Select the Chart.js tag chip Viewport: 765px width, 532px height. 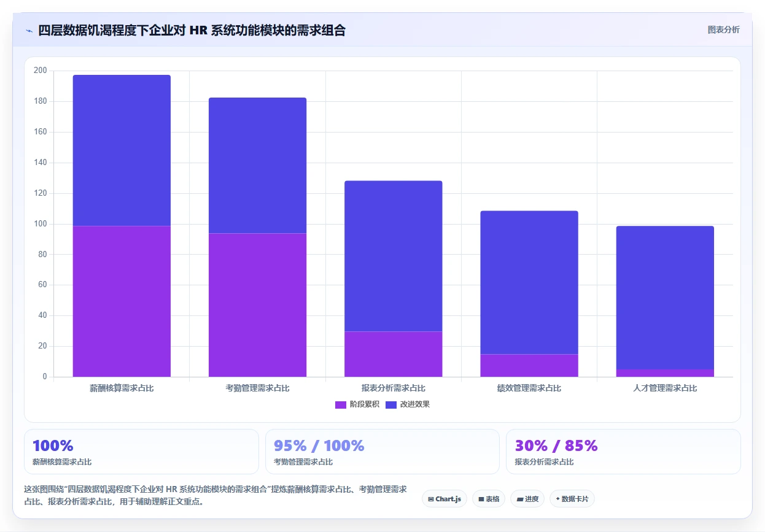coord(445,499)
